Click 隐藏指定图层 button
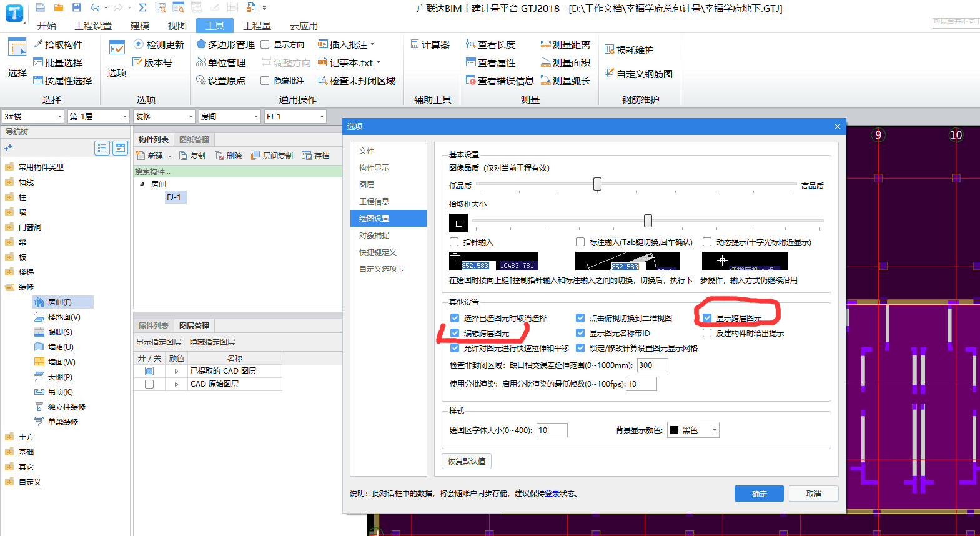The height and width of the screenshot is (536, 980). [212, 342]
